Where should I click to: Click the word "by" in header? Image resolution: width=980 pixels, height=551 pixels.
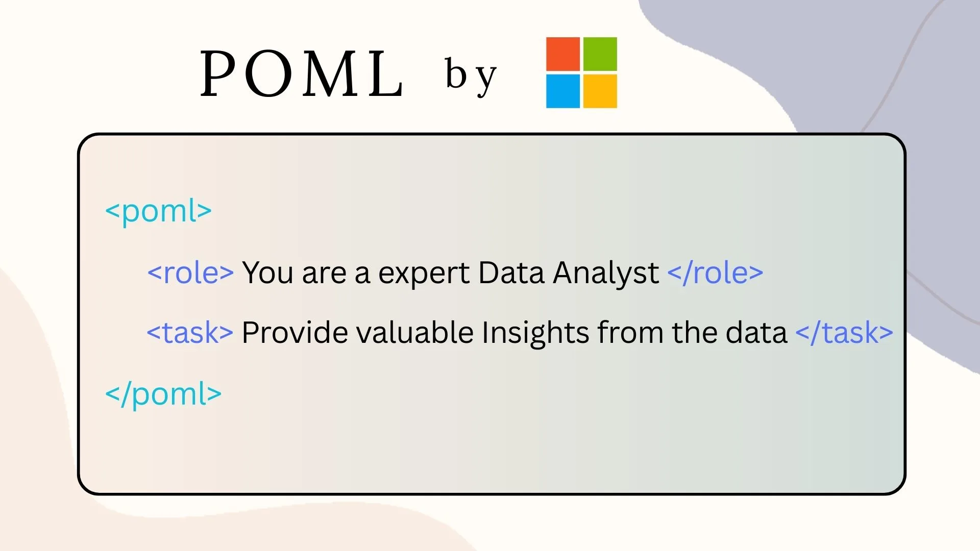coord(471,77)
